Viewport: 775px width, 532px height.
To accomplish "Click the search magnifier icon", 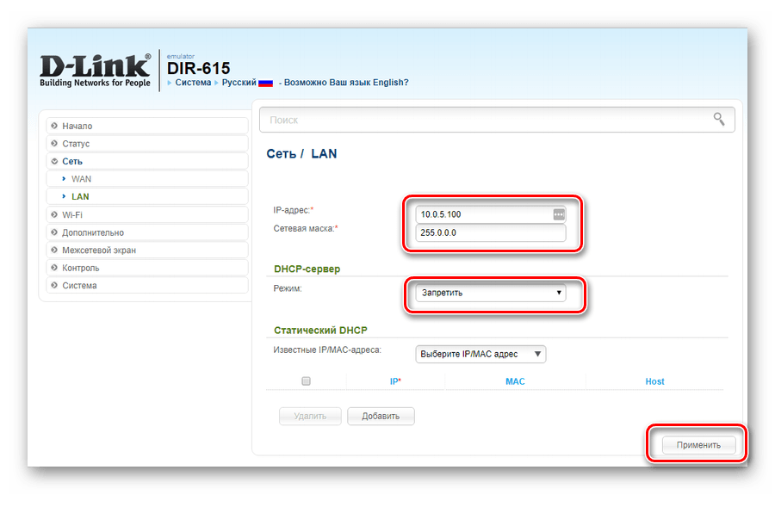I will (x=719, y=119).
